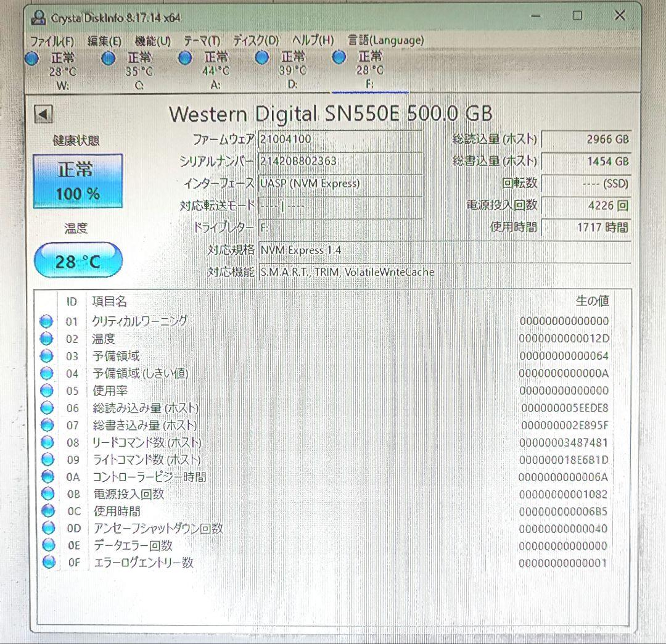
Task: Click status orb for ID 0E データエラー回数 row
Action: [x=49, y=545]
